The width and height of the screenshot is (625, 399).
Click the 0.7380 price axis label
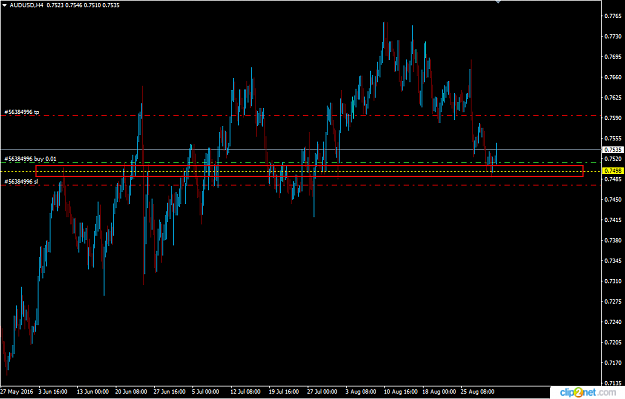pyautogui.click(x=613, y=240)
